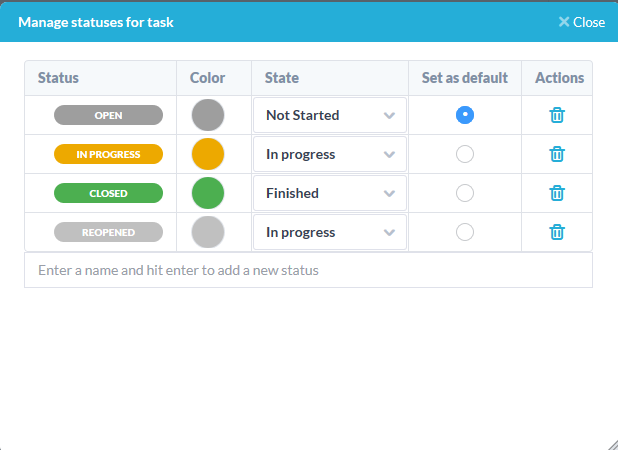Viewport: 618px width, 450px height.
Task: Delete the OPEN status with trash icon
Action: 557,115
